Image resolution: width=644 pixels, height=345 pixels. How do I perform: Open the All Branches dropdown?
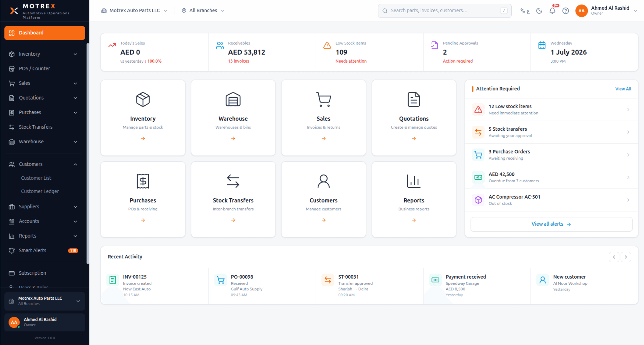point(203,11)
